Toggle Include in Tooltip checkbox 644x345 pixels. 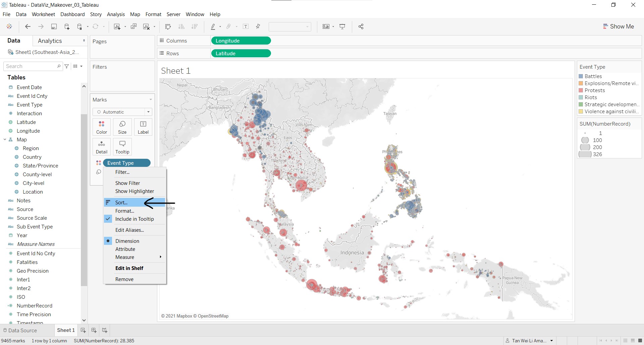tap(108, 219)
